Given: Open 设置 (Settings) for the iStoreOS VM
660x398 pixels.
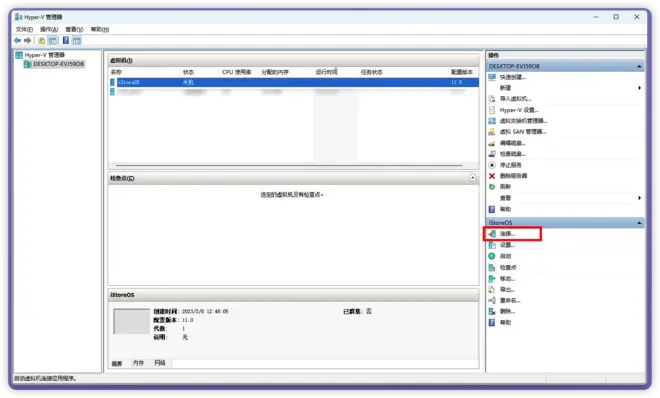Looking at the screenshot, I should [507, 245].
